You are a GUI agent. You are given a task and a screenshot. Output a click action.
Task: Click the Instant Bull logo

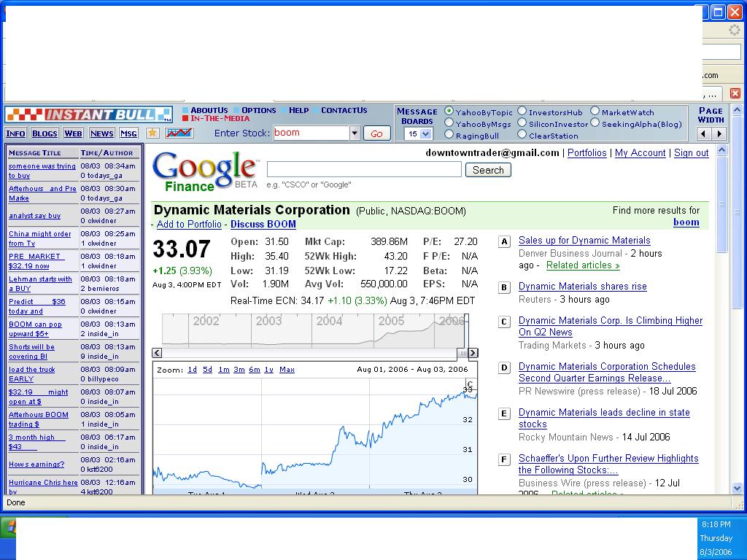tap(89, 114)
